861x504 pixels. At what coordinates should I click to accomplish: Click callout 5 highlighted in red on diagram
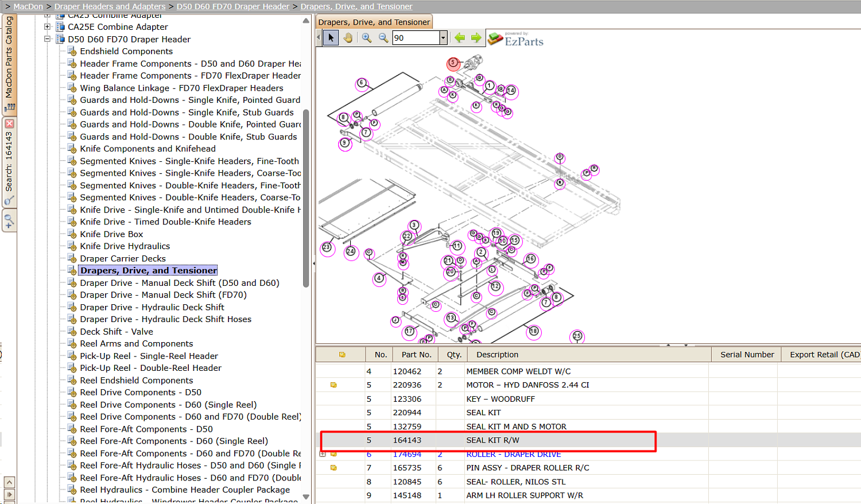(x=453, y=63)
